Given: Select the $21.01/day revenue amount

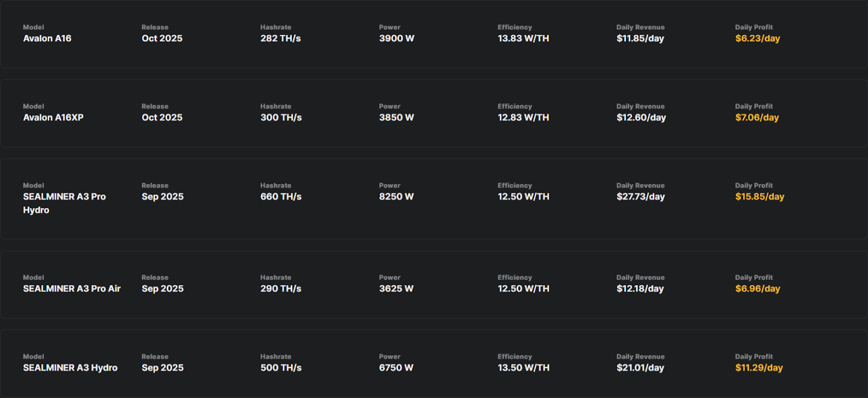Looking at the screenshot, I should coord(640,368).
